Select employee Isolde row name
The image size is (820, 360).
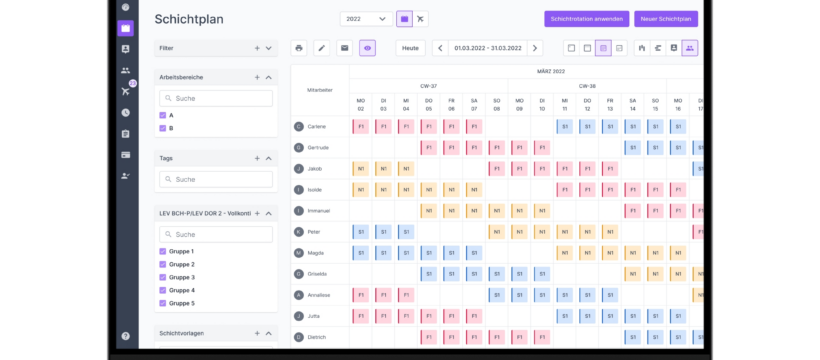314,189
